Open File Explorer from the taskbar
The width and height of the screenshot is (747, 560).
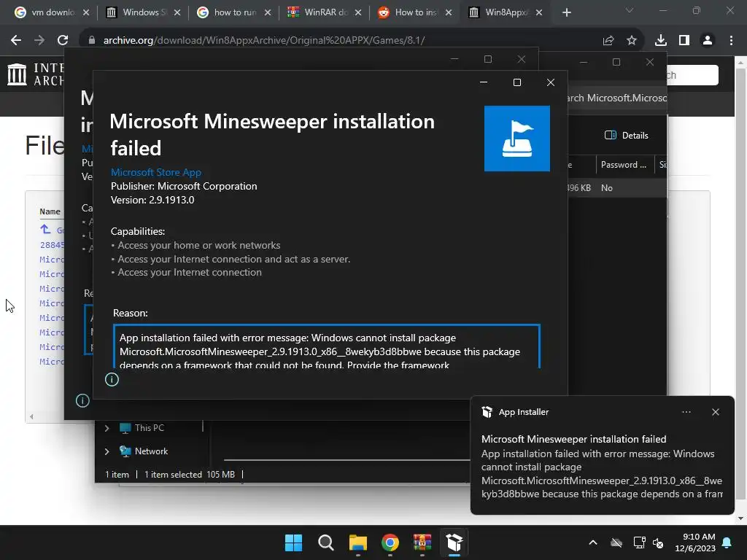point(357,542)
